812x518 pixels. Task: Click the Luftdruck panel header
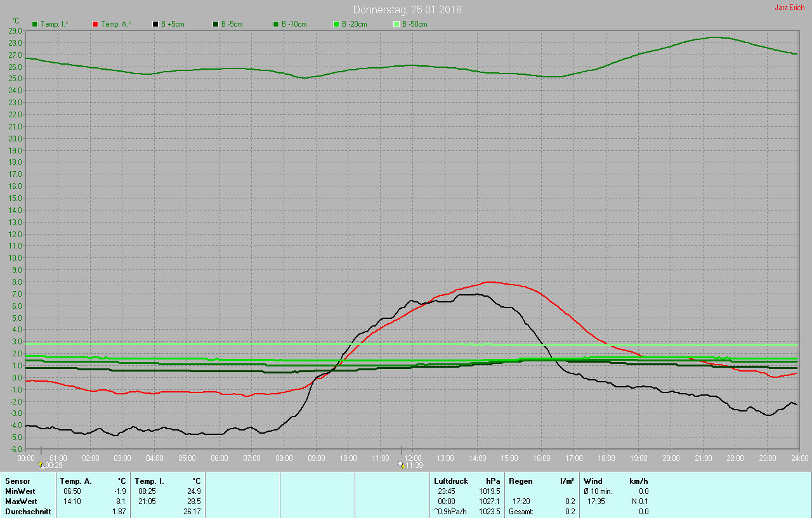[451, 481]
